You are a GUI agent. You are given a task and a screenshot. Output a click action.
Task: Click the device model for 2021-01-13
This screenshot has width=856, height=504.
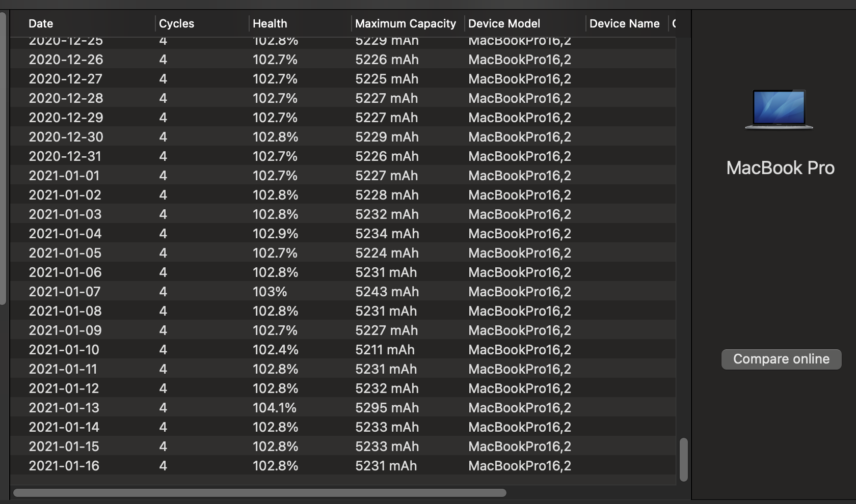click(519, 408)
